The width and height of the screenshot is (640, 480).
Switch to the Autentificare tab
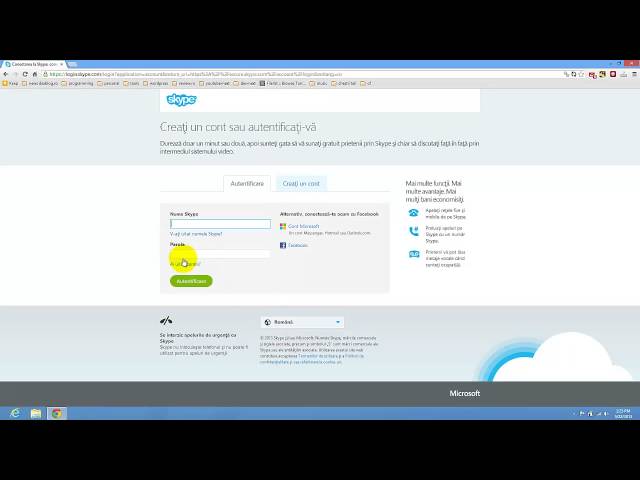(247, 184)
